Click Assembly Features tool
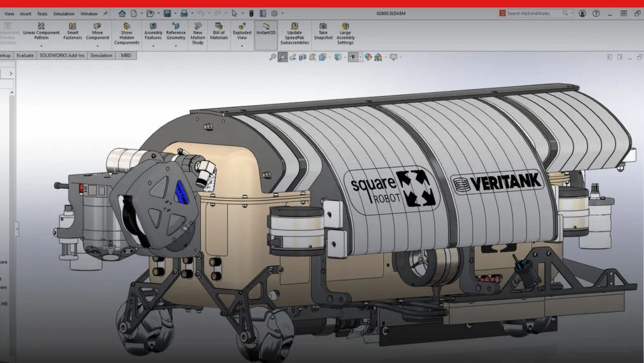 click(153, 32)
